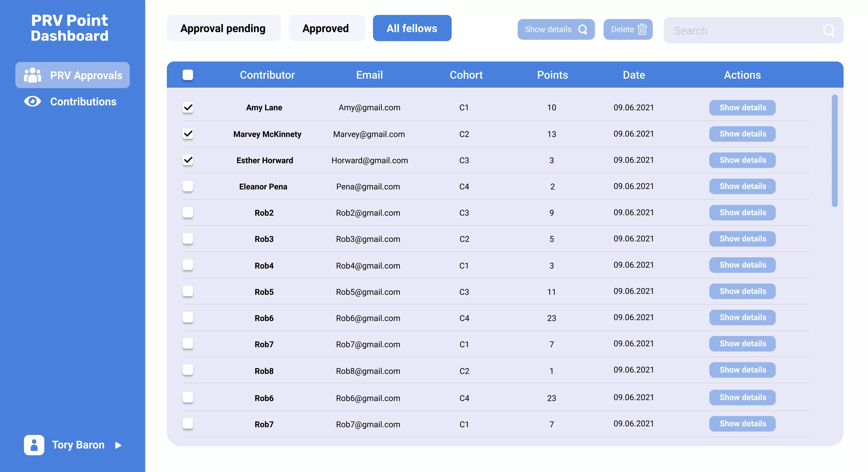
Task: Click the Contributions eye icon
Action: pos(32,101)
